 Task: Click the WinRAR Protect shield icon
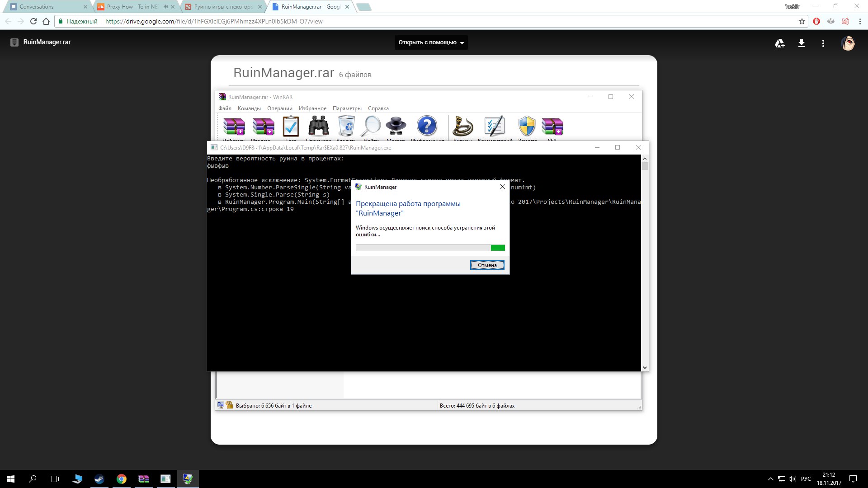coord(527,126)
